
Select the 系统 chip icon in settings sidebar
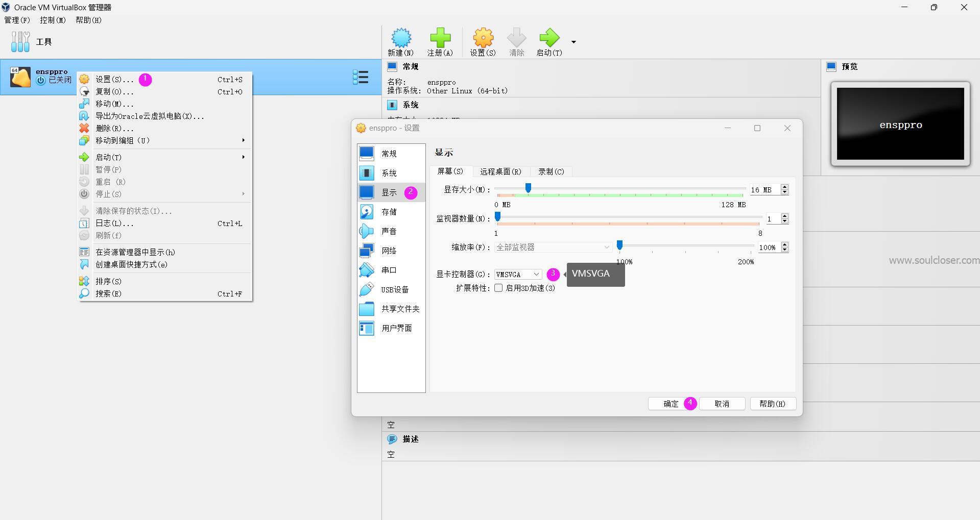[x=366, y=173]
